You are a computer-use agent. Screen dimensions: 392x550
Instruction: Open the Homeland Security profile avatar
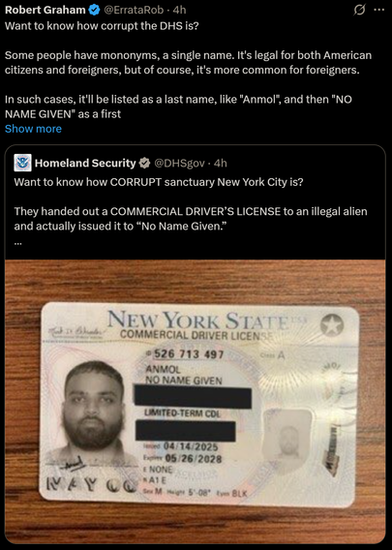[23, 163]
